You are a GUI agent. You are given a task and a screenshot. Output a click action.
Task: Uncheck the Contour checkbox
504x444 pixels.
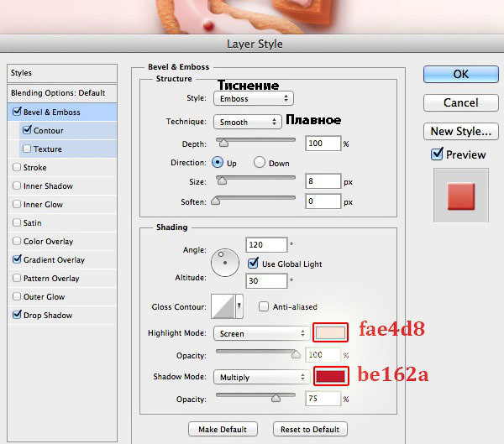[x=27, y=130]
